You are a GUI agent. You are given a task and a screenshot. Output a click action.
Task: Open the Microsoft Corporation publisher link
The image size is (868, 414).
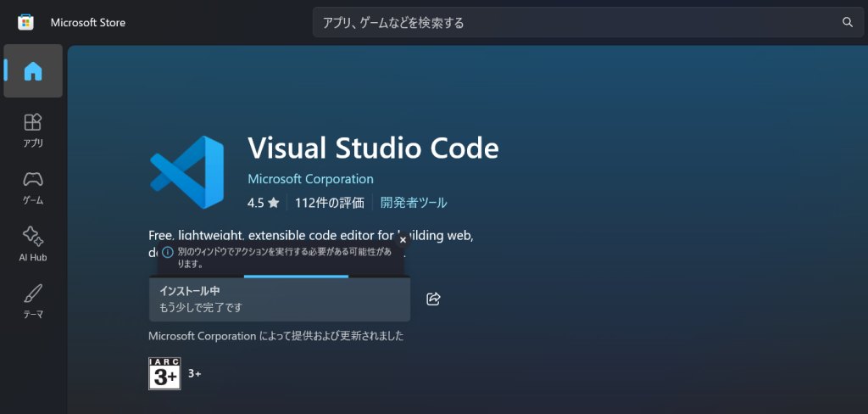pyautogui.click(x=310, y=179)
